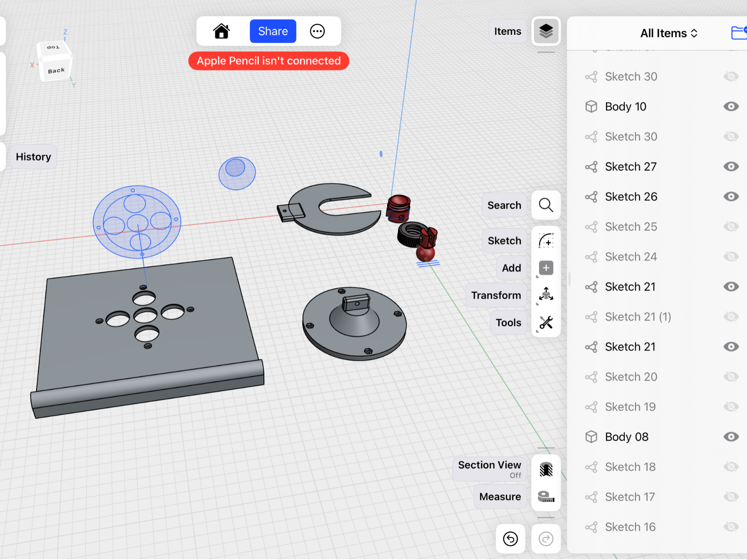Go to the home screen via house icon
The width and height of the screenshot is (747, 560).
click(x=221, y=31)
